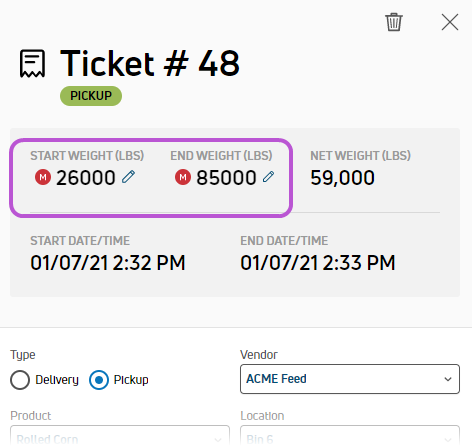Expand the Product dropdown with Rolled Corn
Viewport: 472px width, 446px height.
pyautogui.click(x=120, y=435)
